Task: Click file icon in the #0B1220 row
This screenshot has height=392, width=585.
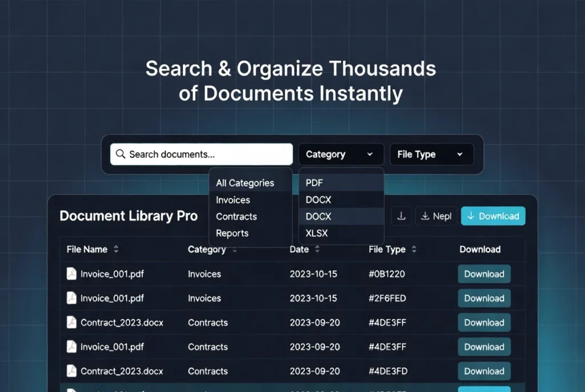Action: click(x=71, y=274)
